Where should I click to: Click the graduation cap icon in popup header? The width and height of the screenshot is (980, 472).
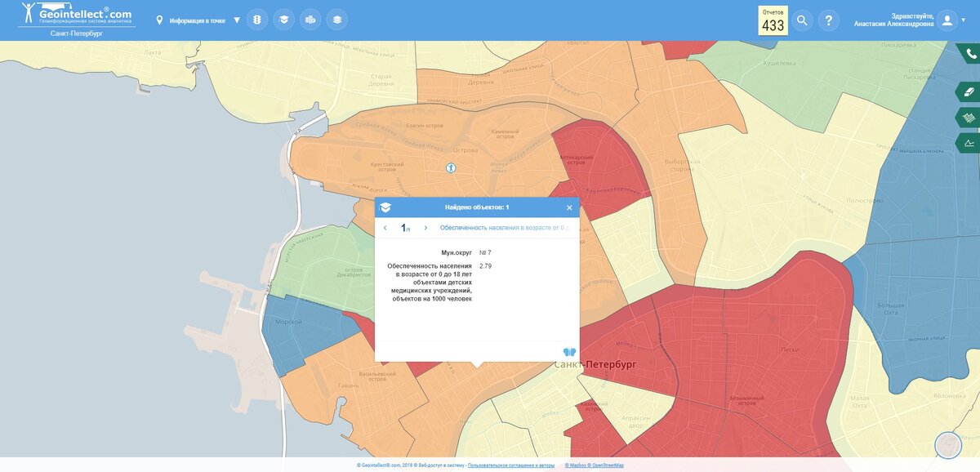pyautogui.click(x=385, y=207)
